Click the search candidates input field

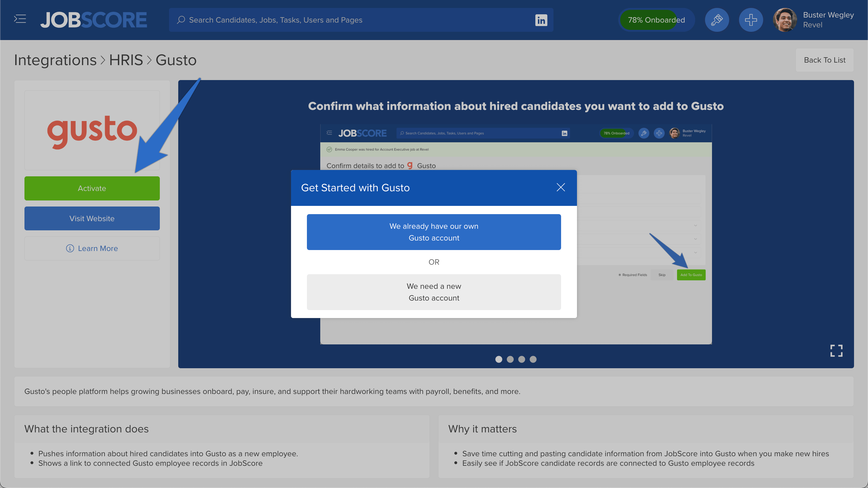coord(337,20)
